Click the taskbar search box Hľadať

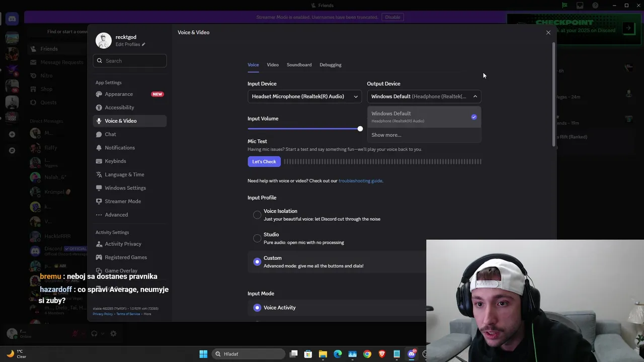(x=249, y=354)
